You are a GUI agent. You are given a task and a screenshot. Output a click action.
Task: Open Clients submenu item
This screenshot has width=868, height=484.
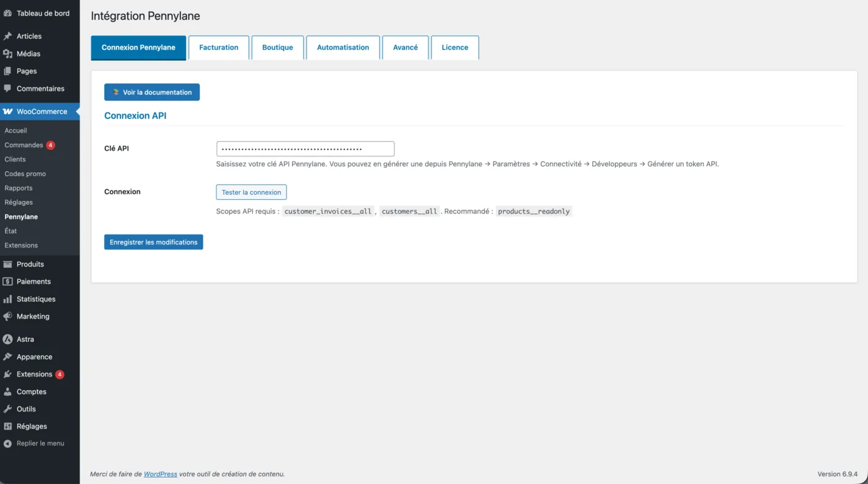[x=15, y=159]
